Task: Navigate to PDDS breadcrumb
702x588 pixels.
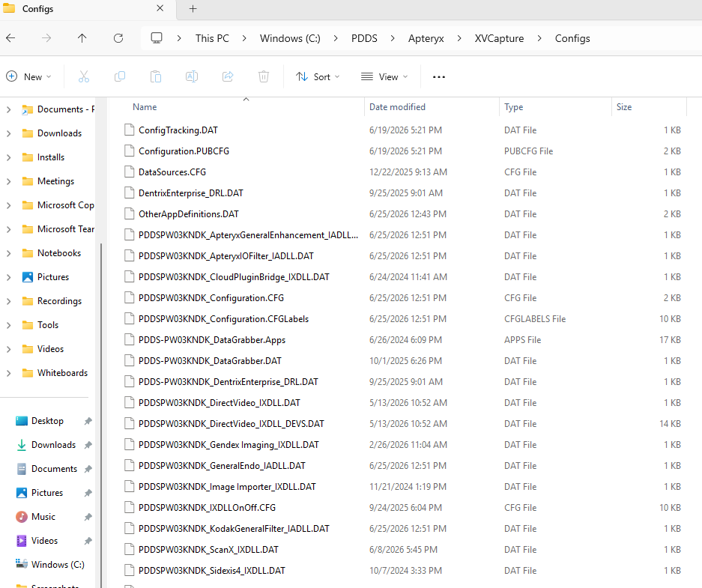Action: (x=364, y=38)
